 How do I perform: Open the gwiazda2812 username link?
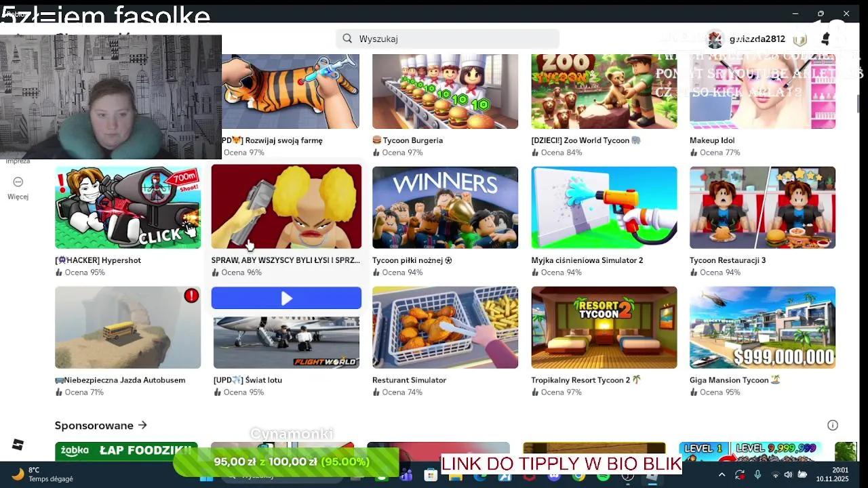pos(757,39)
